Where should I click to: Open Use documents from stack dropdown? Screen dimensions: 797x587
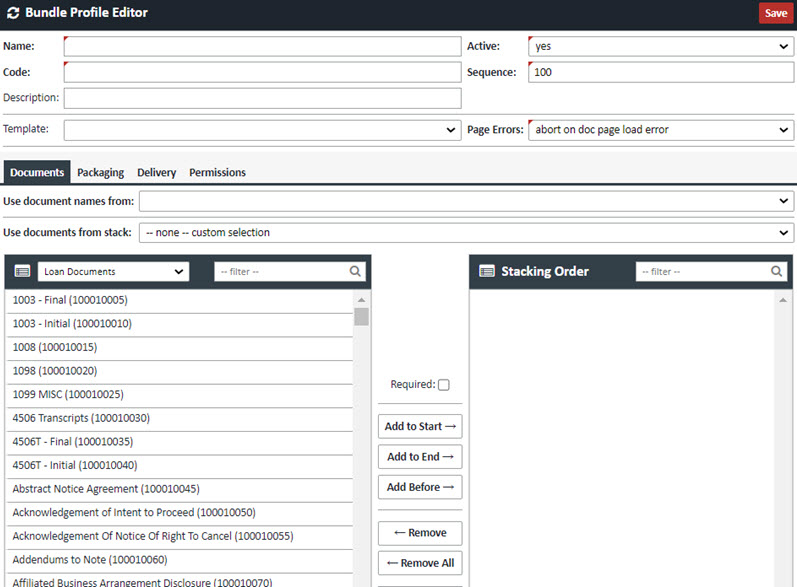tap(466, 233)
